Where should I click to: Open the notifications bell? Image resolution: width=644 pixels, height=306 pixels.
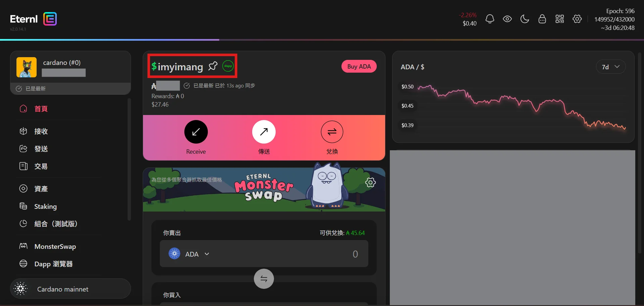click(490, 19)
